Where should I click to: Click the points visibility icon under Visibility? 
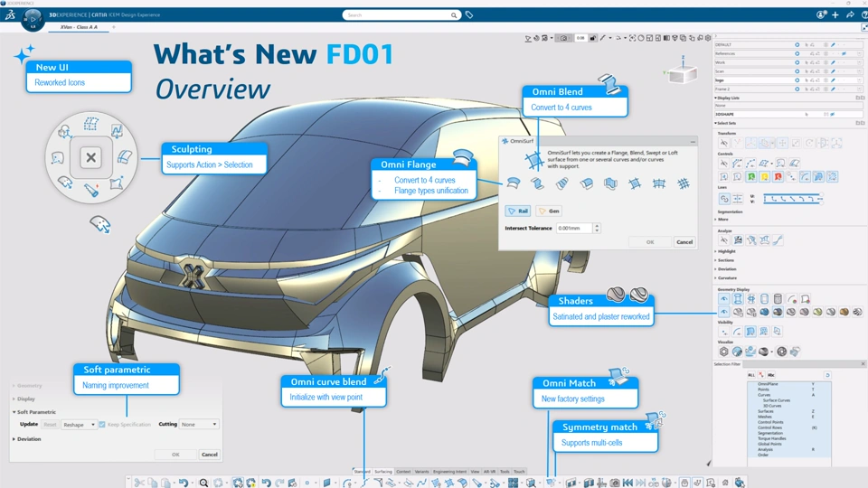pos(724,332)
